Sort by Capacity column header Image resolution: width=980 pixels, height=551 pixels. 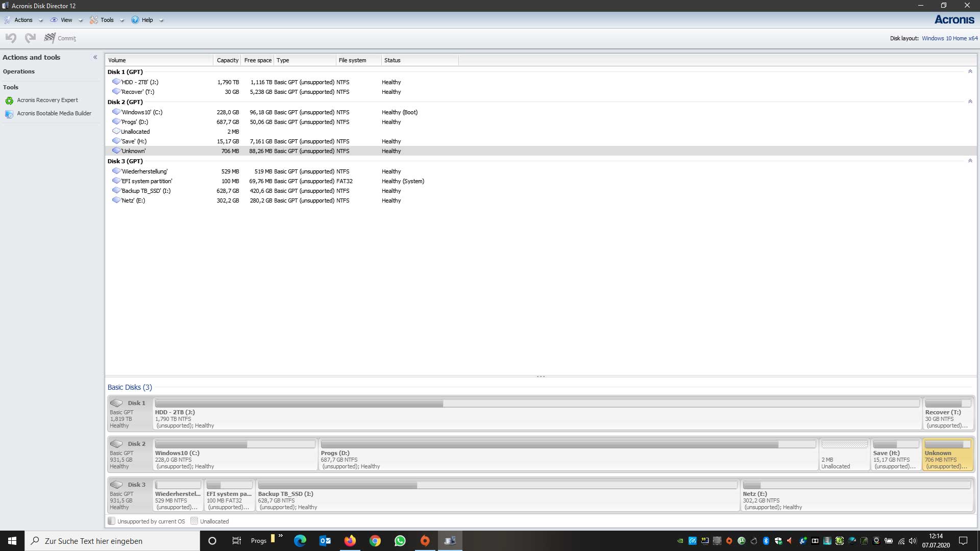(227, 60)
